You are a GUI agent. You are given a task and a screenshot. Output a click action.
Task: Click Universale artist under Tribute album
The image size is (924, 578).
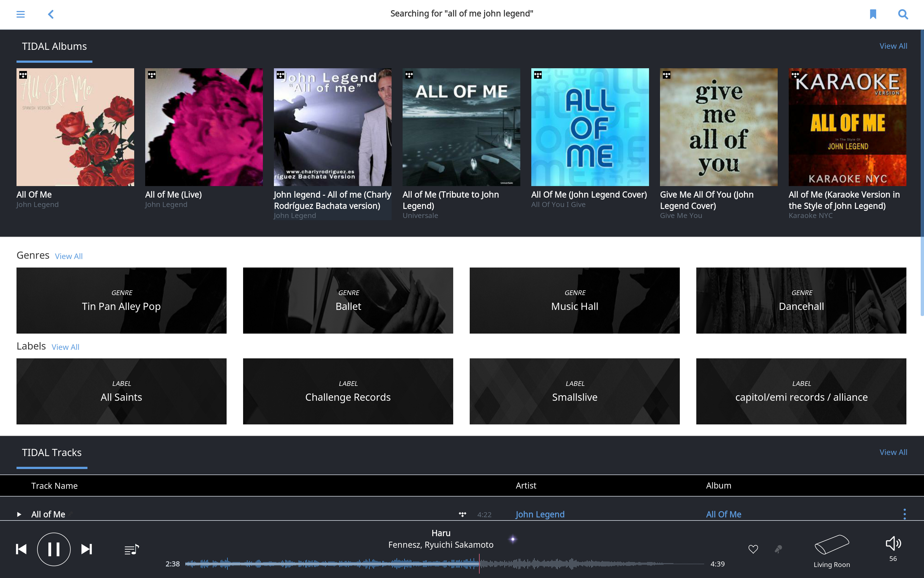coord(420,216)
